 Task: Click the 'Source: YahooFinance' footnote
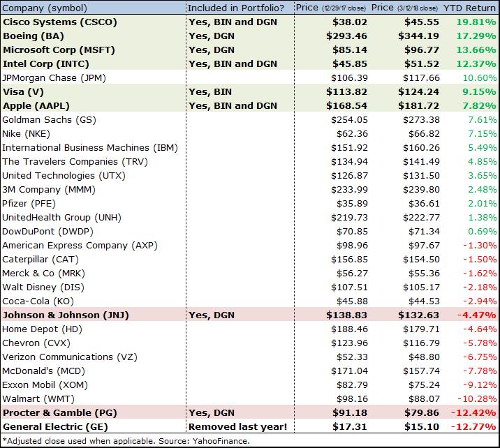pos(204,441)
